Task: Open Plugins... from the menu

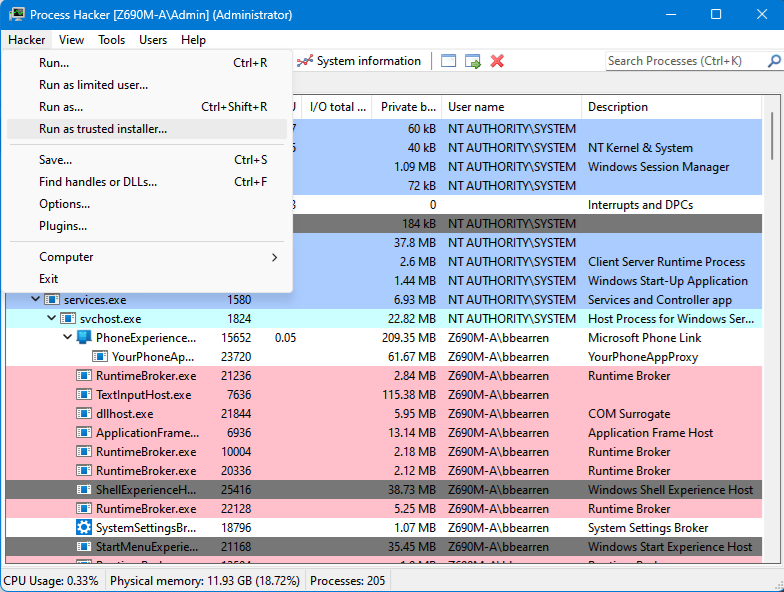Action: pyautogui.click(x=147, y=226)
